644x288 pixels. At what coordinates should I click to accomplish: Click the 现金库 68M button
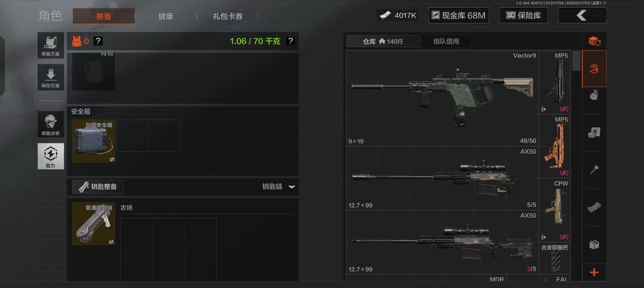click(459, 15)
